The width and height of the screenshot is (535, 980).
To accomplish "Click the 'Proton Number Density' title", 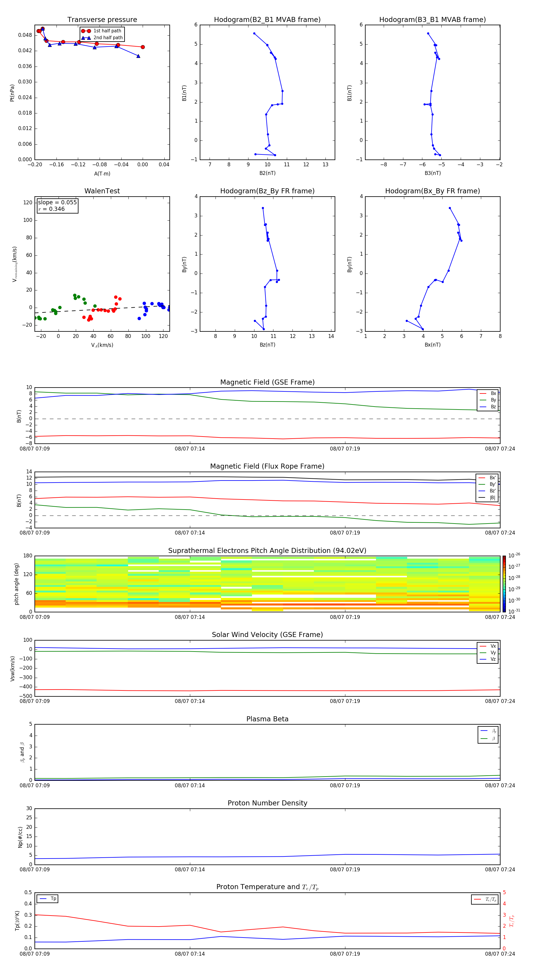I will click(x=267, y=804).
